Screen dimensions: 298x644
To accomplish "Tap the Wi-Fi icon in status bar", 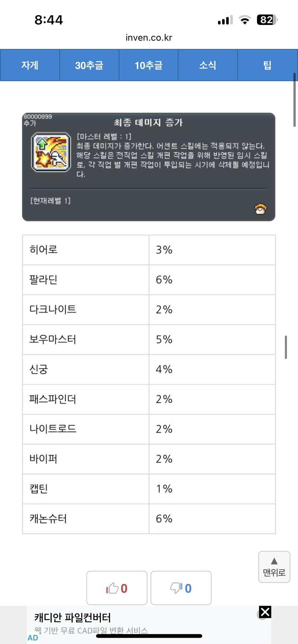I will point(245,20).
